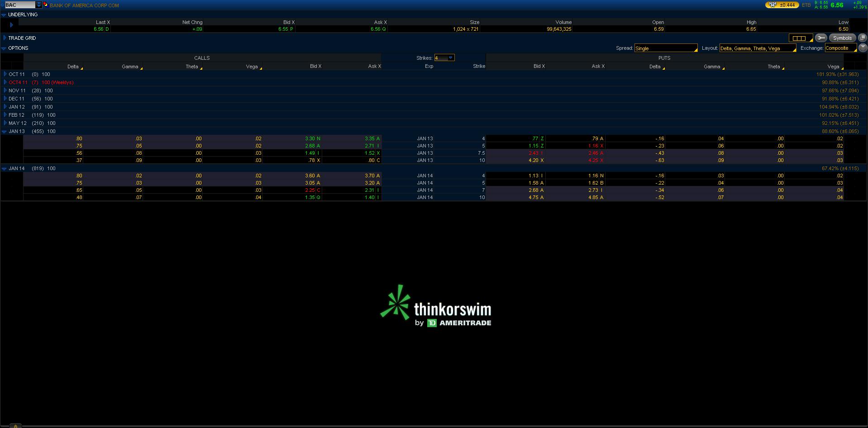Viewport: 868px width, 428px height.
Task: Click JAN 14 strike 5 call ask 3.20
Action: coord(370,183)
